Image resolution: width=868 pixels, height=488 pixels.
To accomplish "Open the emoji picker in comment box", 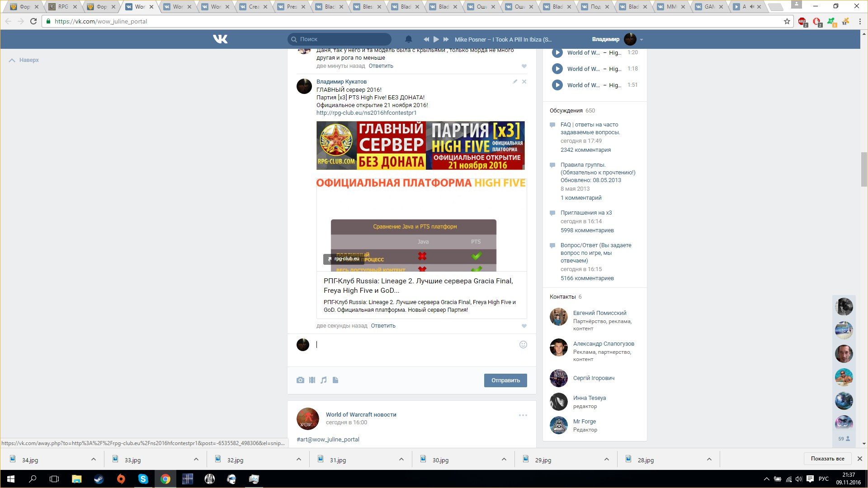I will (523, 345).
